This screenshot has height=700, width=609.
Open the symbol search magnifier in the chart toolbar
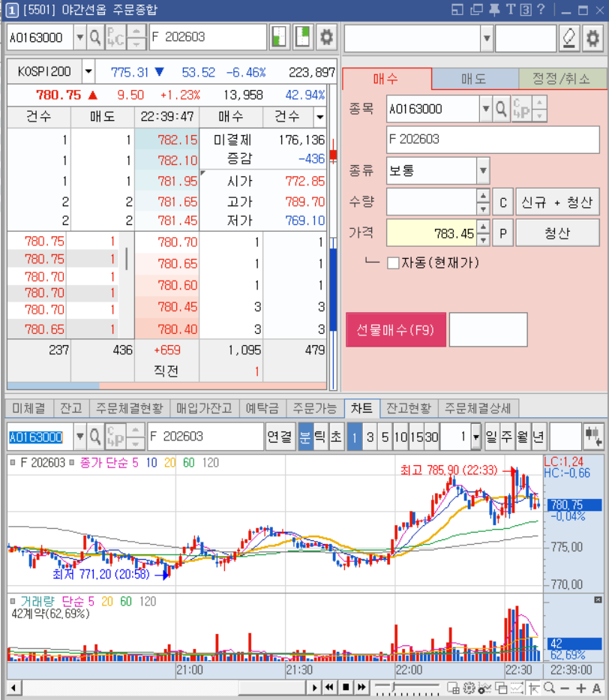tap(95, 436)
